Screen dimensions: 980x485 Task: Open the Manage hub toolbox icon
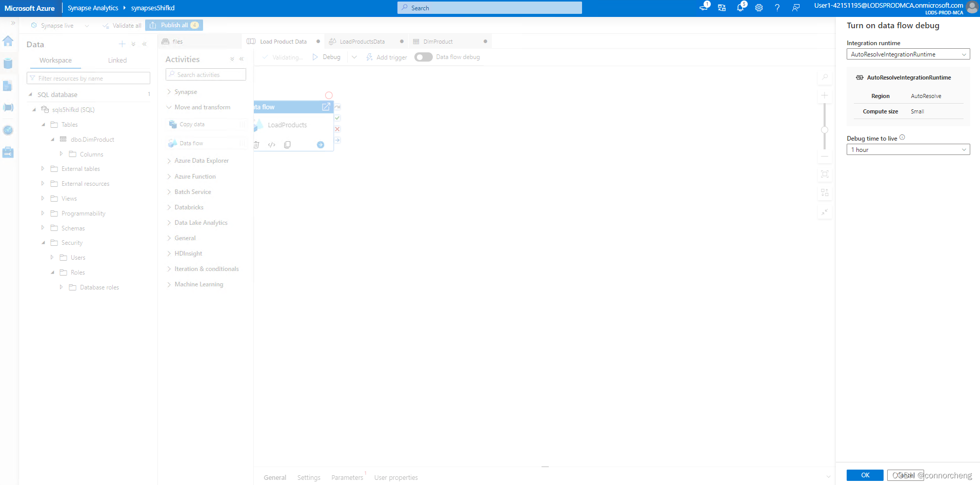[8, 152]
